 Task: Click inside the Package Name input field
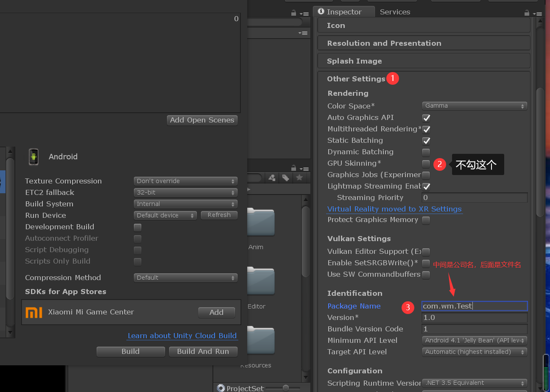coord(474,306)
